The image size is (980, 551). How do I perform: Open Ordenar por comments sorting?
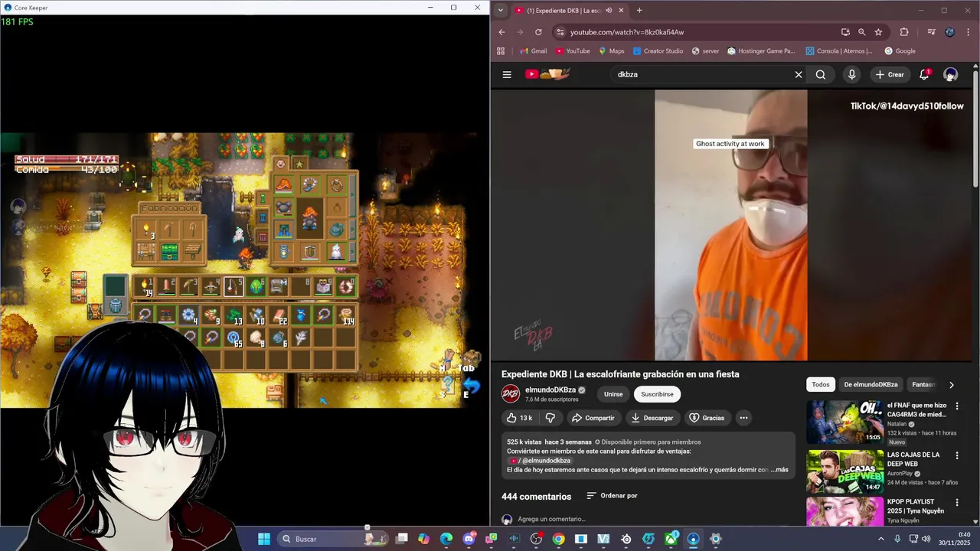coord(612,496)
